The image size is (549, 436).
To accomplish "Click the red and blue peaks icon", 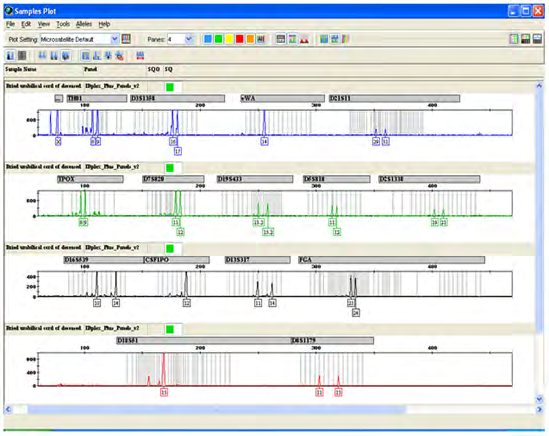I will (x=140, y=55).
